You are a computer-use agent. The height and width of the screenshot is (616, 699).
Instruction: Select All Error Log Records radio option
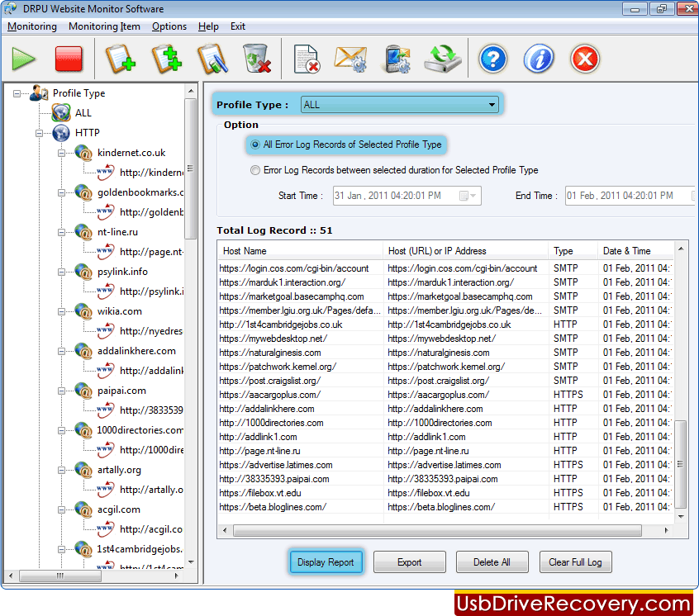pos(255,145)
